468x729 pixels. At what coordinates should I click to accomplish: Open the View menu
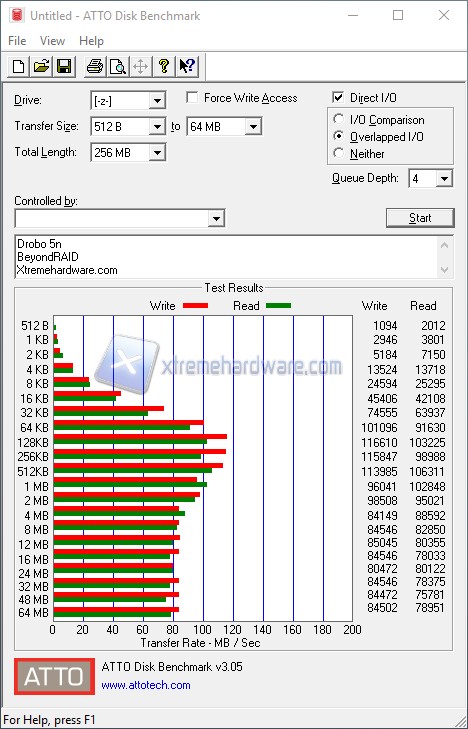coord(52,41)
